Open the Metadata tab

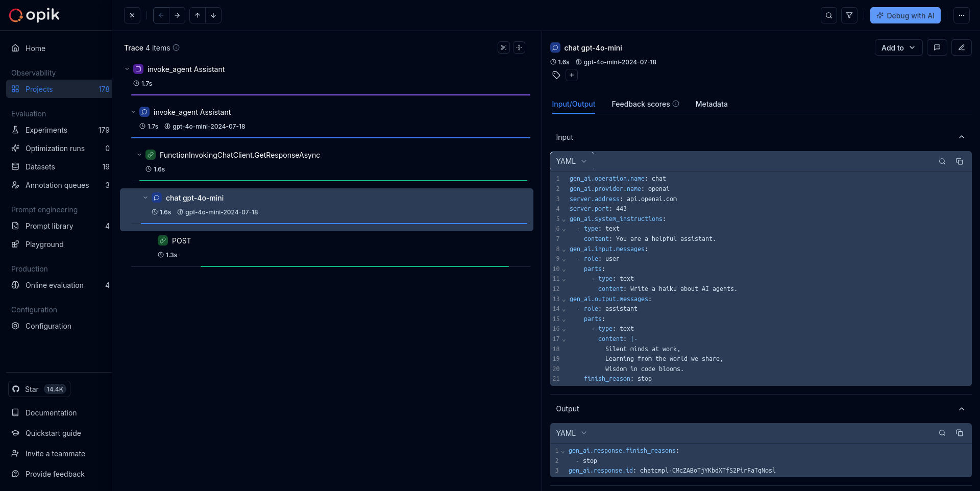(x=712, y=104)
